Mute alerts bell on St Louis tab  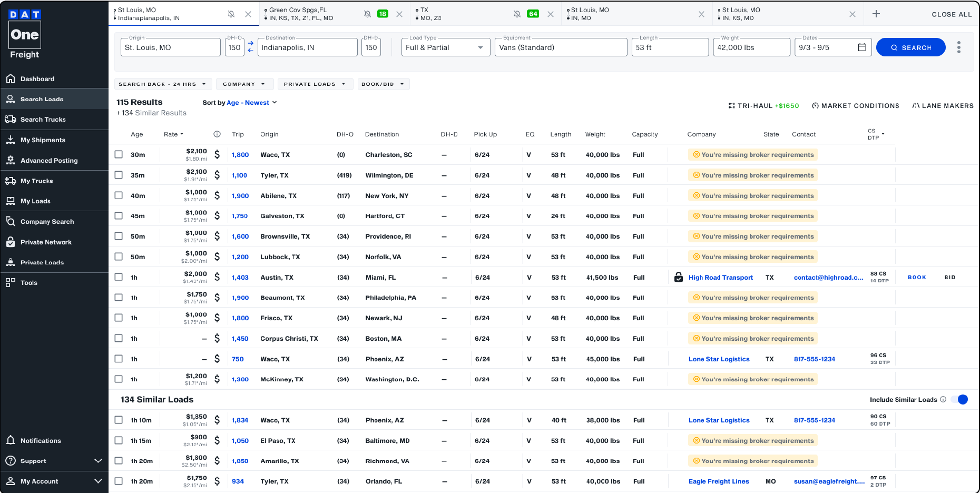click(231, 14)
